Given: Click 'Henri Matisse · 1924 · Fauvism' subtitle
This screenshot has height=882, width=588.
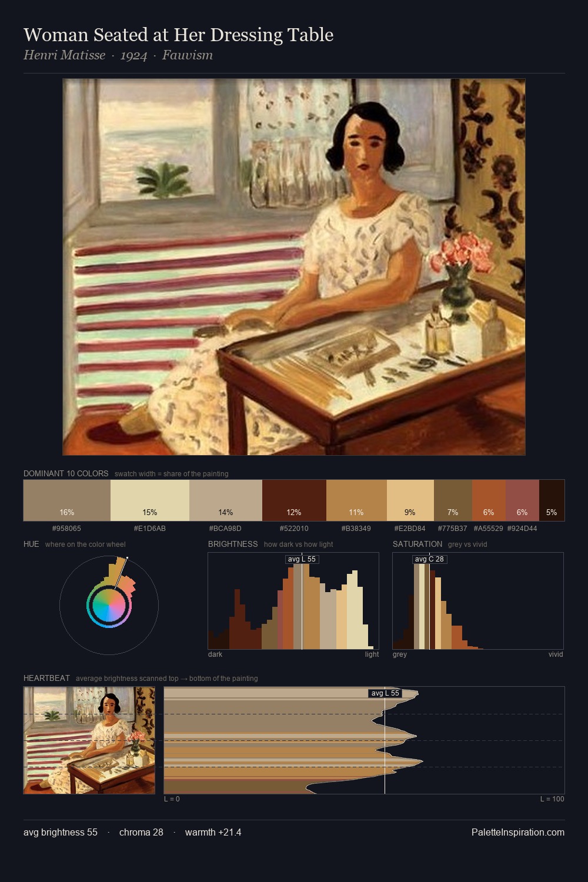Looking at the screenshot, I should 118,55.
